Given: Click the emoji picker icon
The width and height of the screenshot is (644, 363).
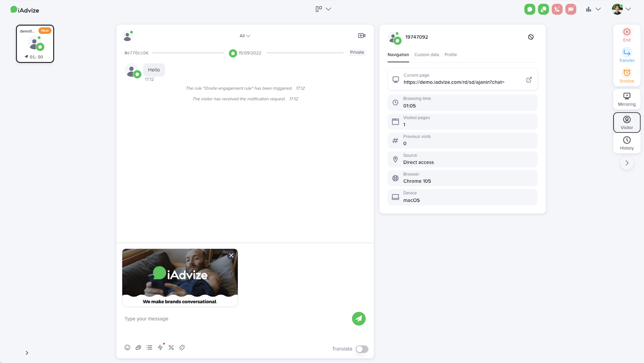Looking at the screenshot, I should point(127,347).
